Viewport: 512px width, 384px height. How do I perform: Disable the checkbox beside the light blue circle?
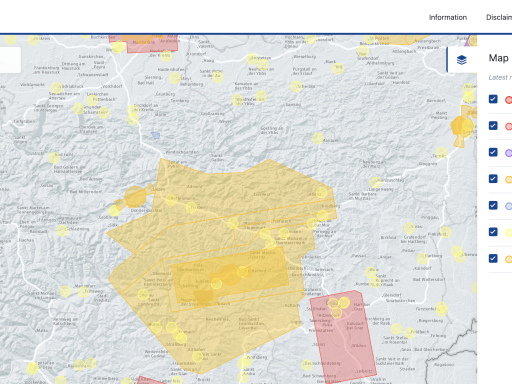point(493,205)
